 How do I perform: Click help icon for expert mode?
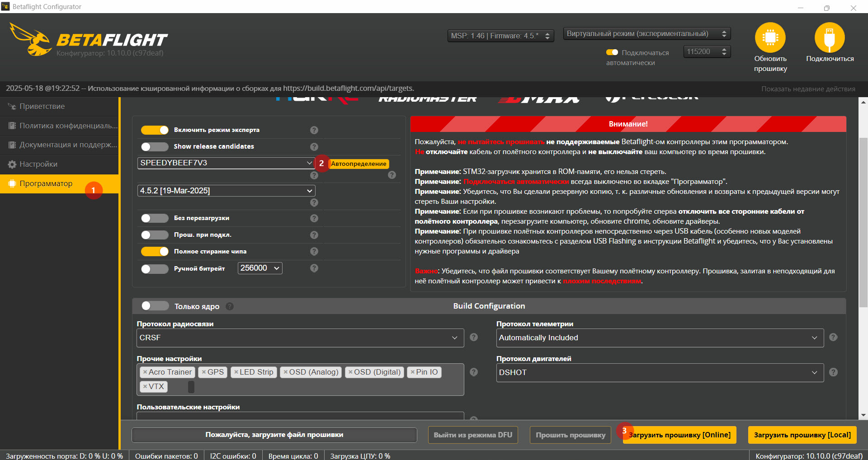(314, 130)
